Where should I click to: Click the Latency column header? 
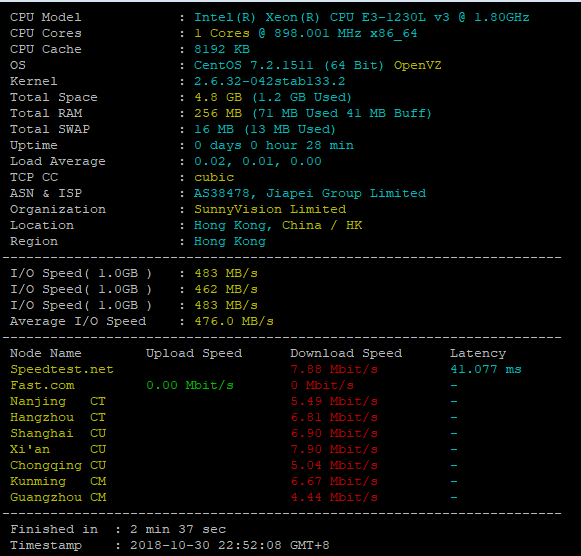478,353
